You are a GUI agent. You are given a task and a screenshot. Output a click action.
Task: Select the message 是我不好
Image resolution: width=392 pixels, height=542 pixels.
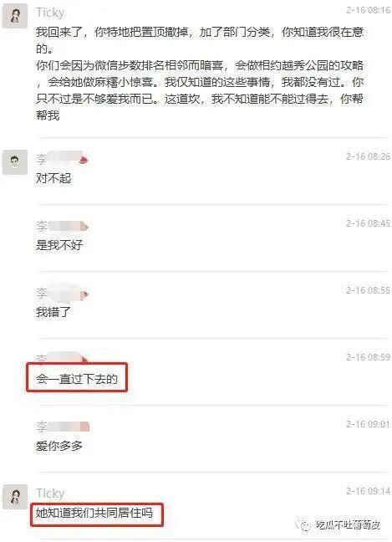[x=59, y=245]
